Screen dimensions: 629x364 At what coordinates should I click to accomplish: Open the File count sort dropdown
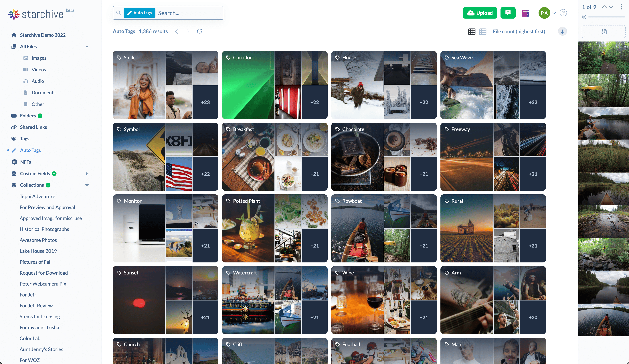(x=519, y=31)
